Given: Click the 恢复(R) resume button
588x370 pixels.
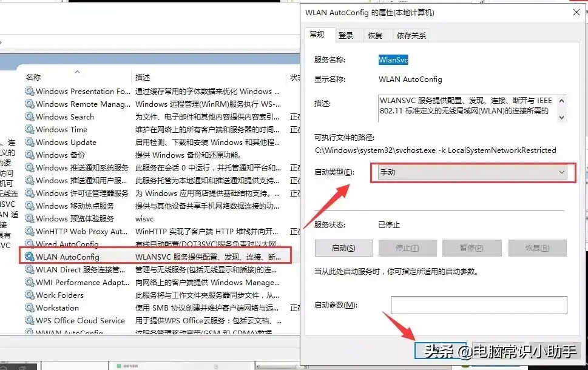Looking at the screenshot, I should tap(538, 248).
